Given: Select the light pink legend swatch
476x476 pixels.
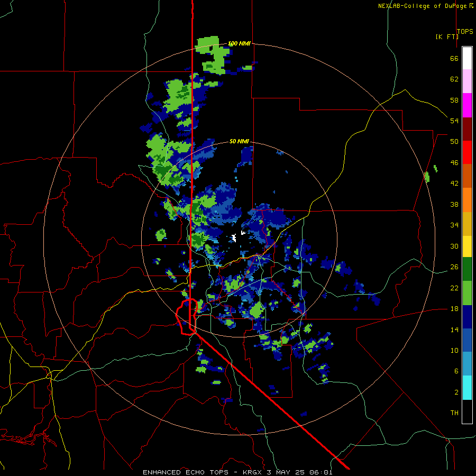Looking at the screenshot, I should (467, 81).
